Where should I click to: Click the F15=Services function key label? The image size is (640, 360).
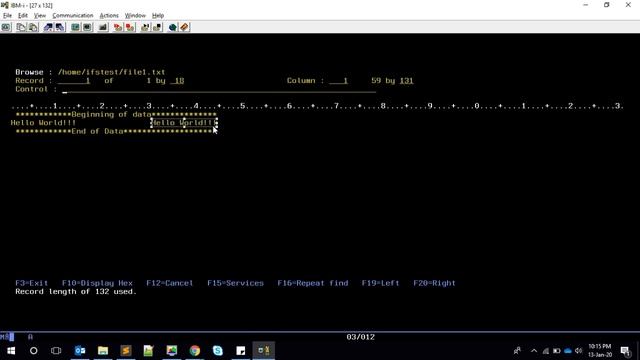[x=236, y=283]
